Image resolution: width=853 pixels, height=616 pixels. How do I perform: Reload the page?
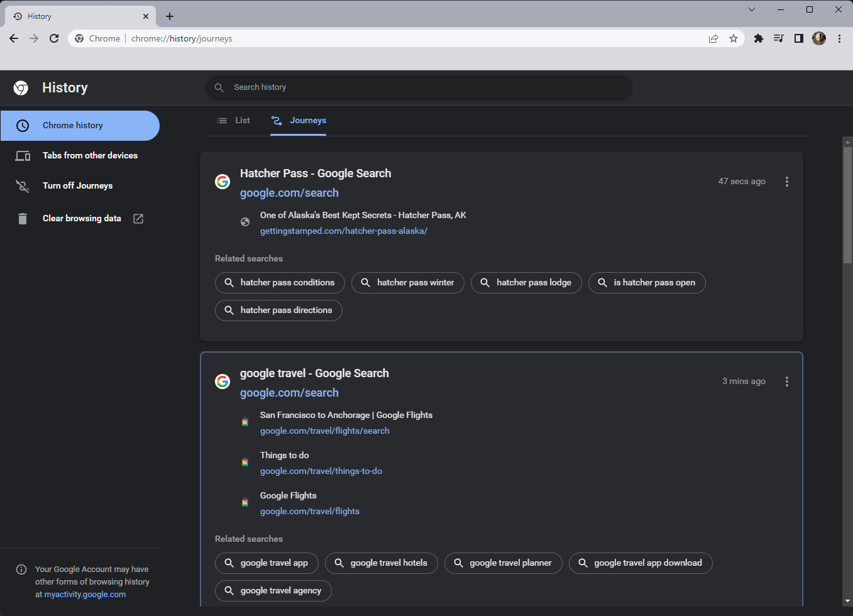click(x=54, y=38)
